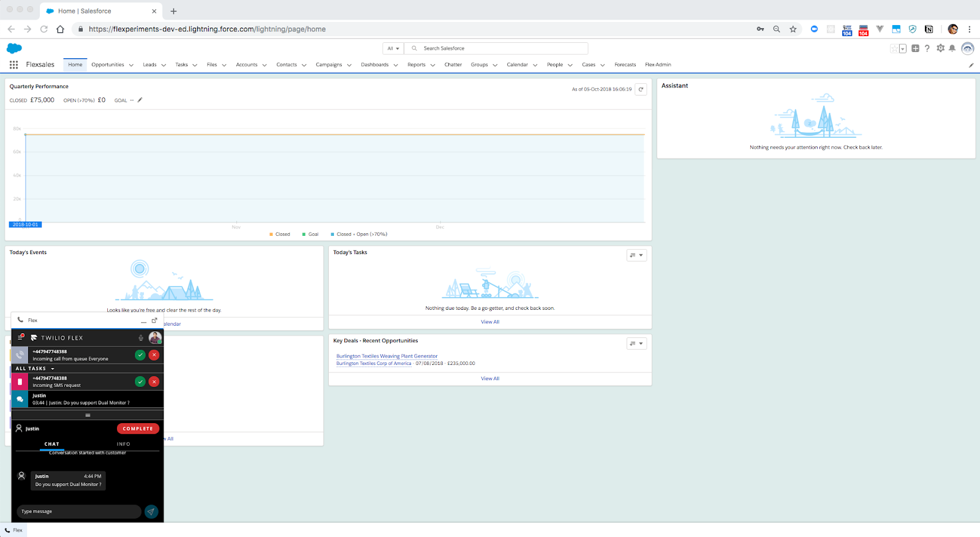
Task: Open Burlington Textiles Corp of America account
Action: pos(374,363)
